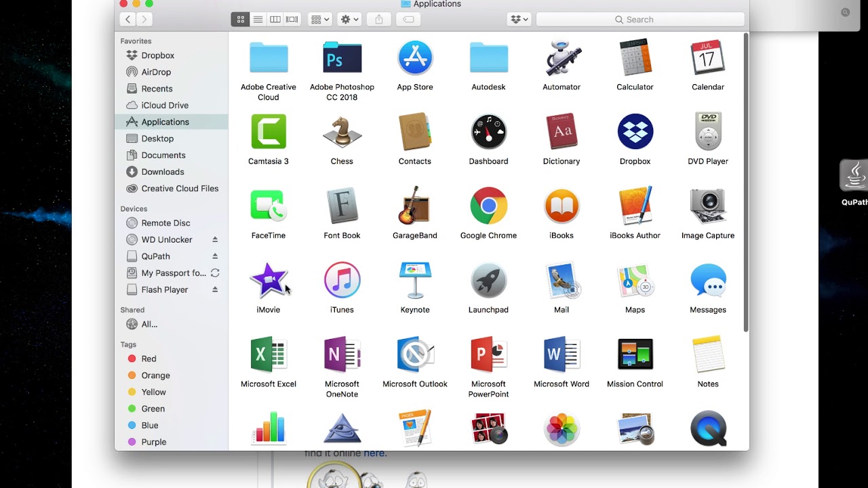
Task: Select the Maps app icon
Action: [x=635, y=280]
